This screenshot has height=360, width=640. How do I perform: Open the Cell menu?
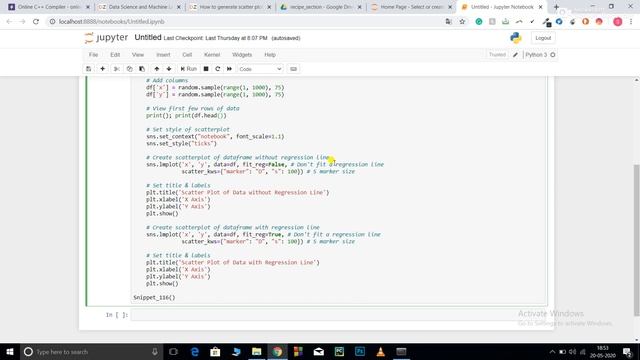(x=187, y=55)
